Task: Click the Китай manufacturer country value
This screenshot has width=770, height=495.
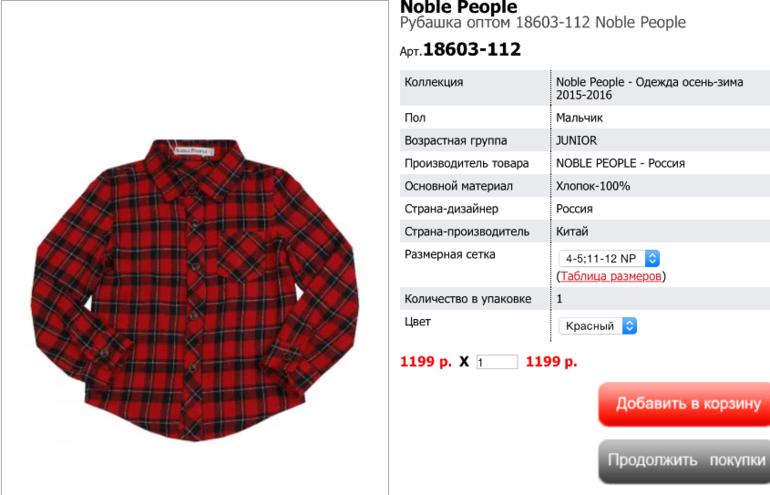Action: 572,231
